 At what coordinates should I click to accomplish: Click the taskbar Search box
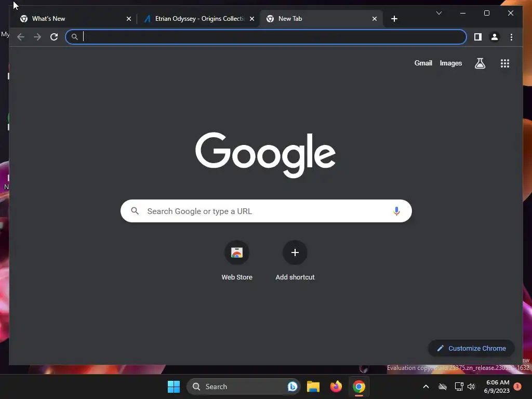pyautogui.click(x=243, y=387)
